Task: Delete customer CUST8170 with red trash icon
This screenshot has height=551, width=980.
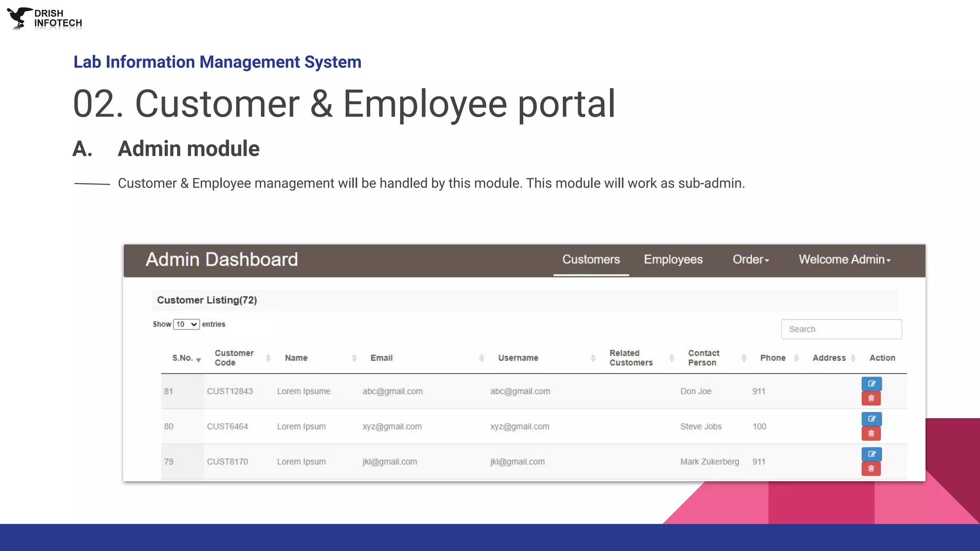Action: (871, 469)
